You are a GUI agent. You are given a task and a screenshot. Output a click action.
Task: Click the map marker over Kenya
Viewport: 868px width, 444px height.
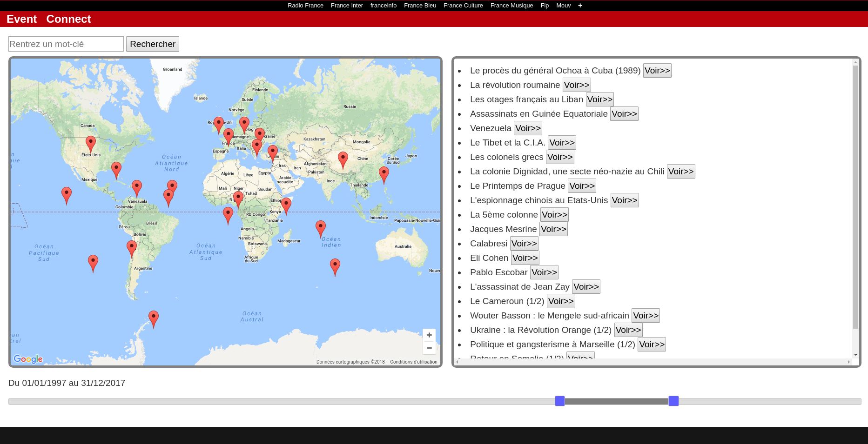tap(286, 206)
